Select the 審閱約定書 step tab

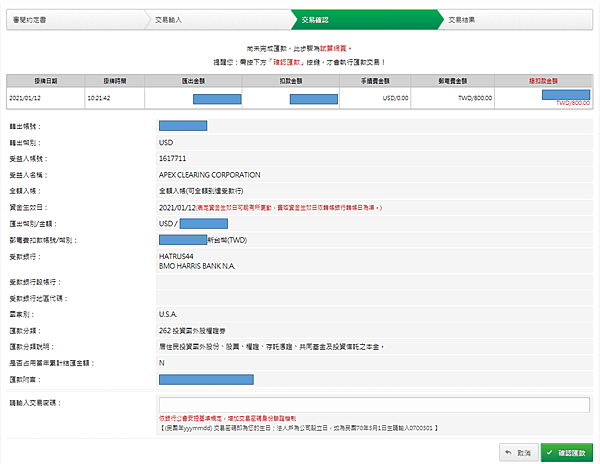click(76, 20)
